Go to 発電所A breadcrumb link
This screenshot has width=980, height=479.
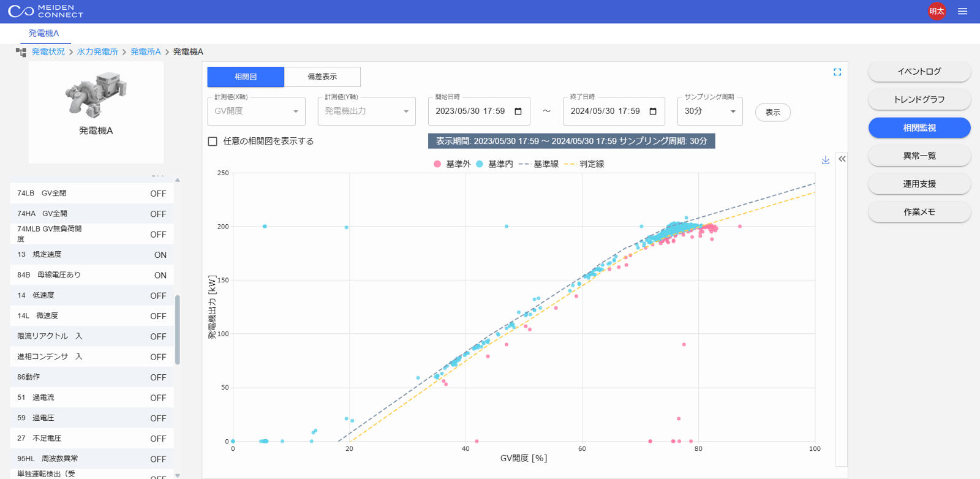pos(145,52)
